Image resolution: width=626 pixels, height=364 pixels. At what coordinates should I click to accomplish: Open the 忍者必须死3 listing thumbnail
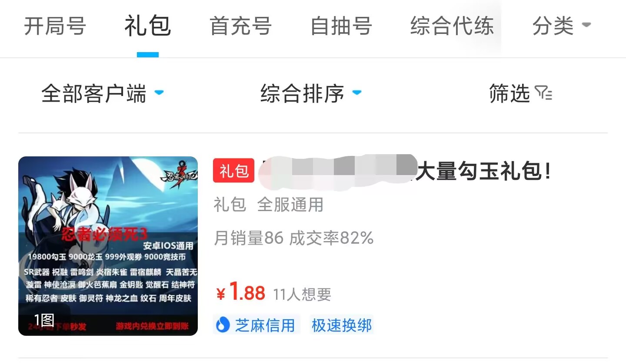(108, 246)
